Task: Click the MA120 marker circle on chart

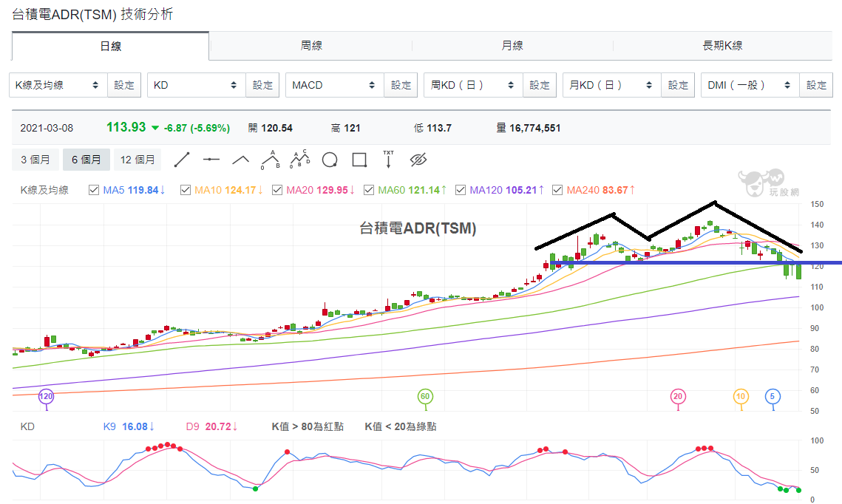Action: click(46, 397)
